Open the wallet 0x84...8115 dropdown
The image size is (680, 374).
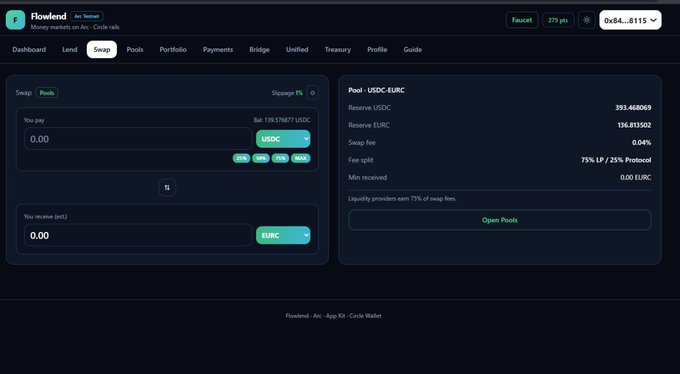click(630, 20)
